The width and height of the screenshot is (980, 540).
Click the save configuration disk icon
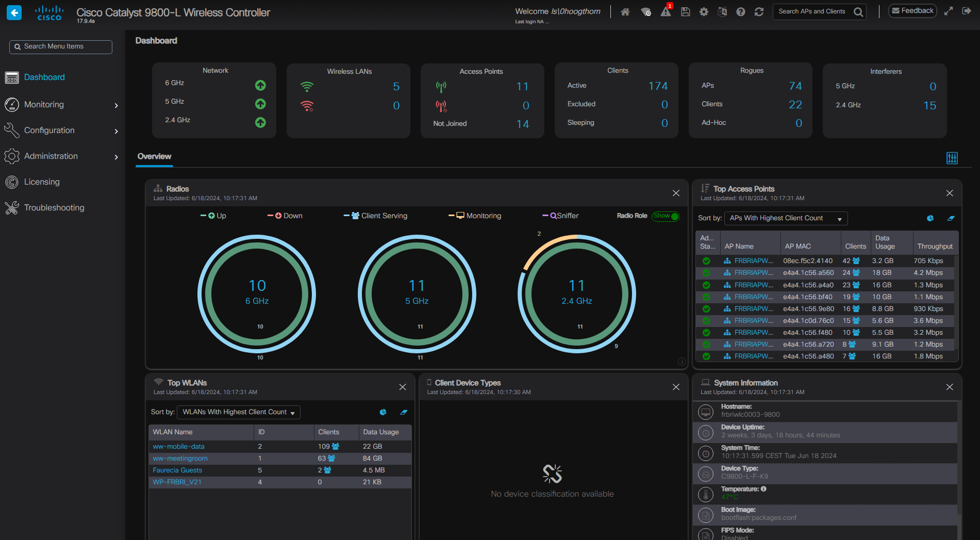685,11
